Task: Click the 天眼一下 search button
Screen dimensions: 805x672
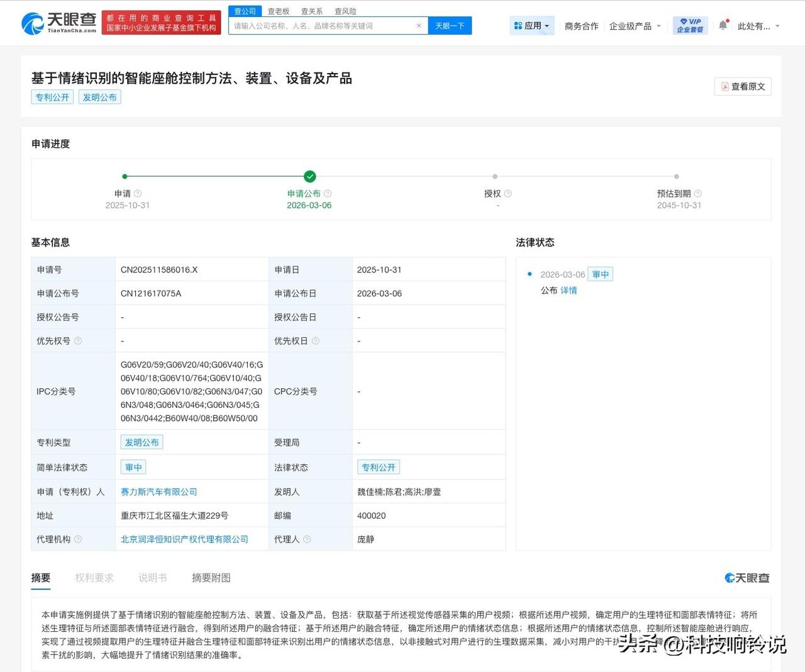Action: (450, 26)
